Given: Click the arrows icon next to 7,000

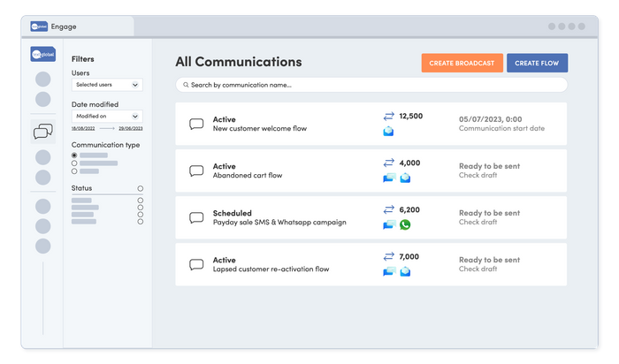Looking at the screenshot, I should (388, 256).
